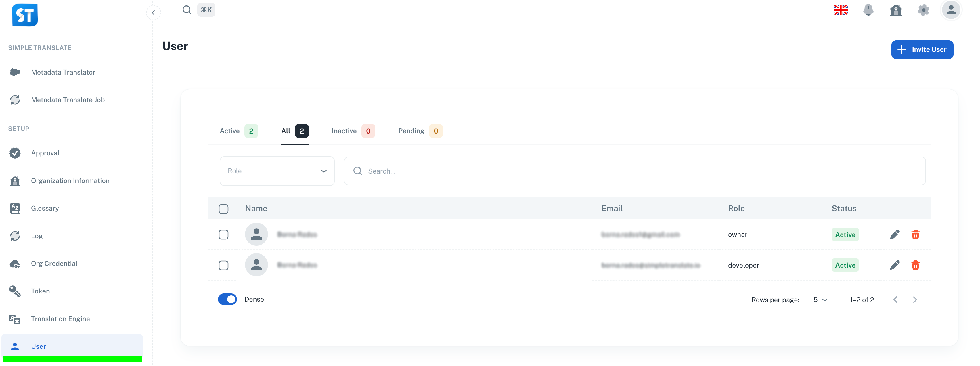Viewport: 980px width, 366px height.
Task: Open the profile avatar menu
Action: pos(950,10)
